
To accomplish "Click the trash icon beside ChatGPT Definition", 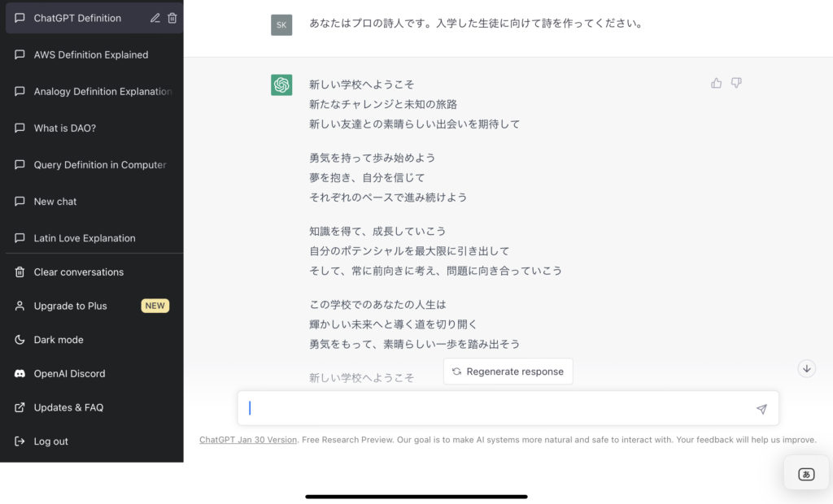I will 172,18.
